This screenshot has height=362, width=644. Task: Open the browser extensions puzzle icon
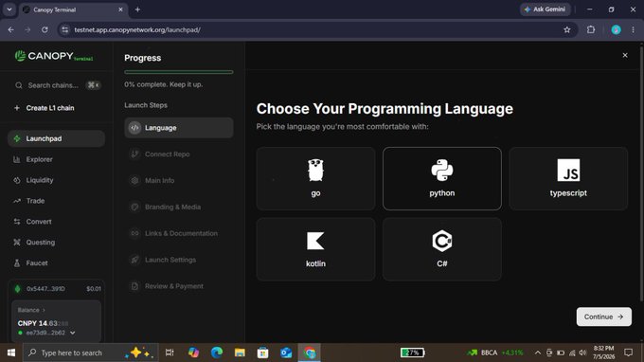click(x=591, y=29)
